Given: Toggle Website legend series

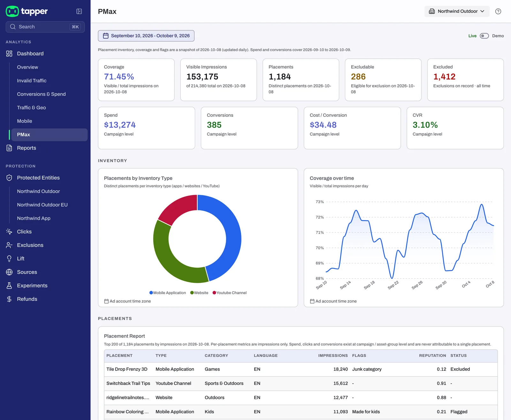Looking at the screenshot, I should coord(199,293).
